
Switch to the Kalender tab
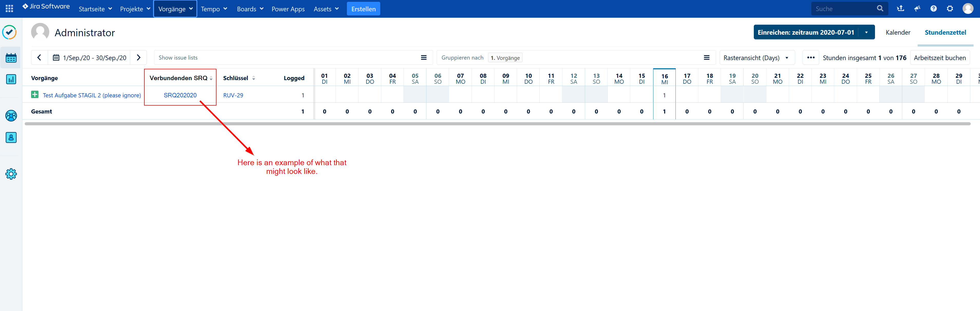[897, 32]
